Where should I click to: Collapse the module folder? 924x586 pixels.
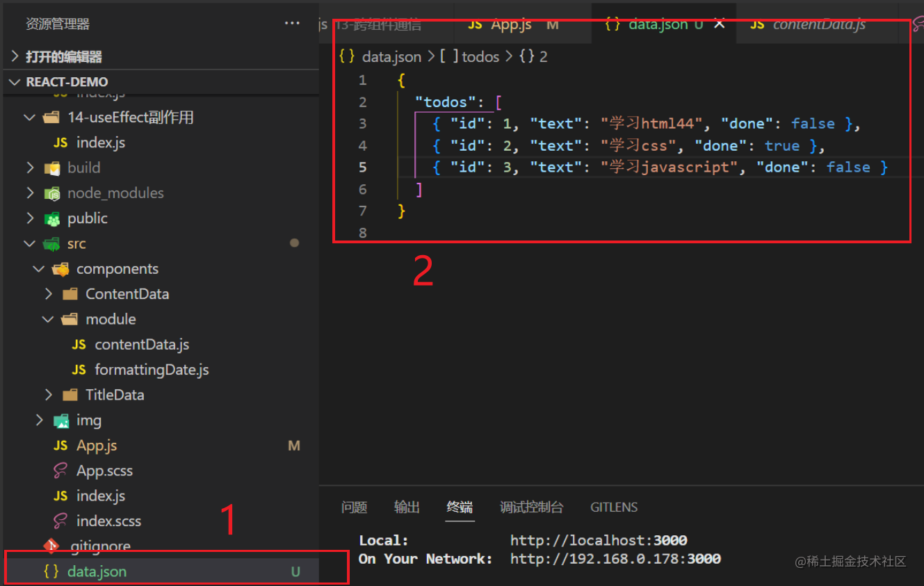click(48, 319)
